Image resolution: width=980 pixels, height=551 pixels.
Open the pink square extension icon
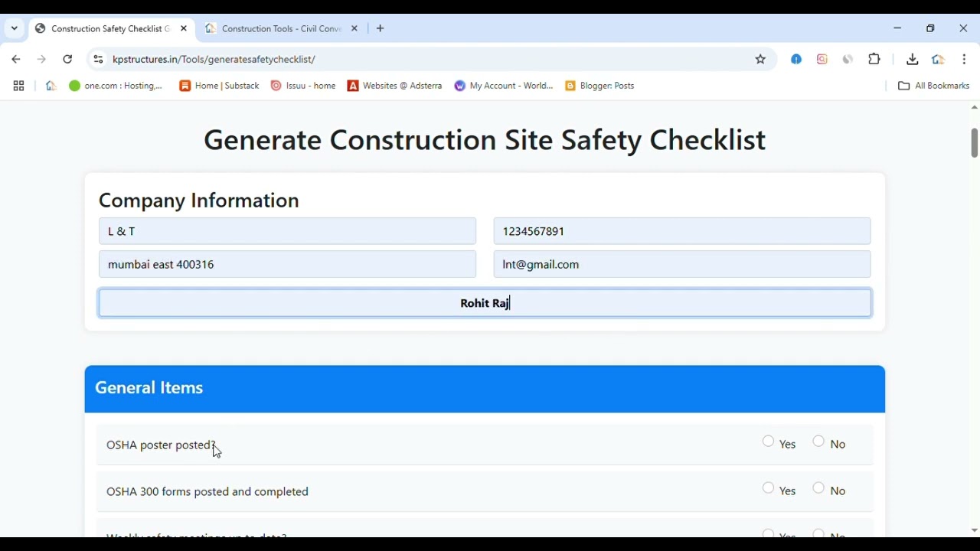click(x=823, y=60)
